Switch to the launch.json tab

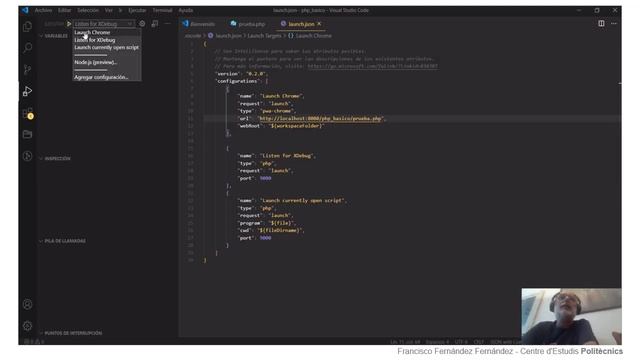302,24
